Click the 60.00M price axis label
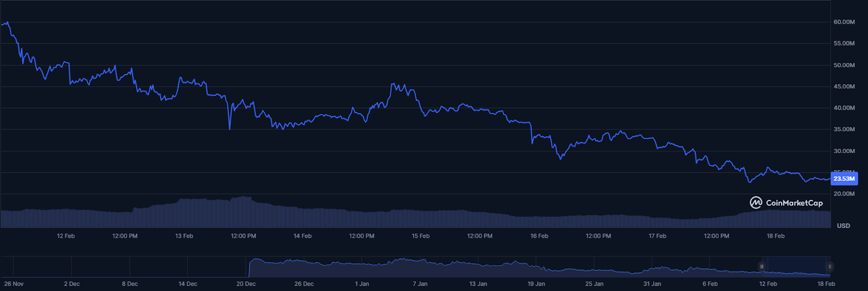 [844, 22]
